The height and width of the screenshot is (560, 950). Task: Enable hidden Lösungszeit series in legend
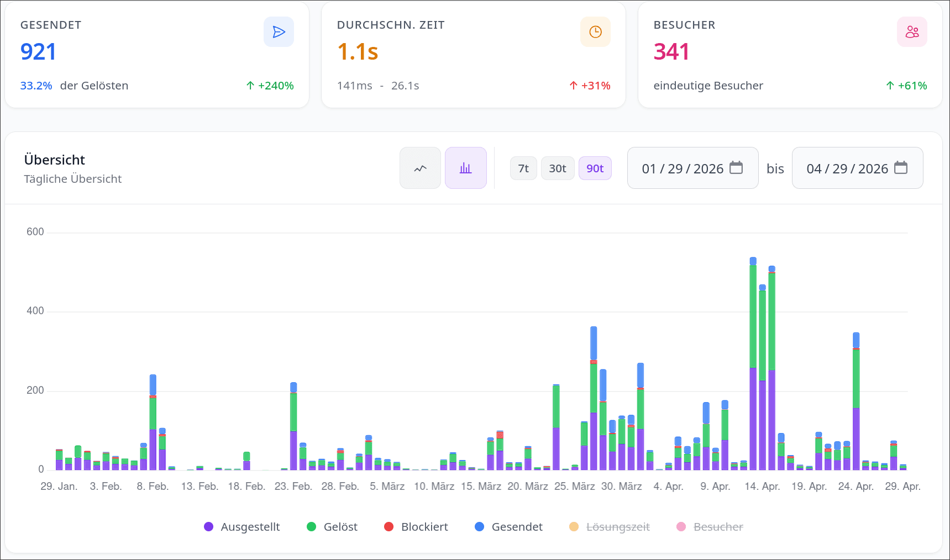tap(610, 527)
